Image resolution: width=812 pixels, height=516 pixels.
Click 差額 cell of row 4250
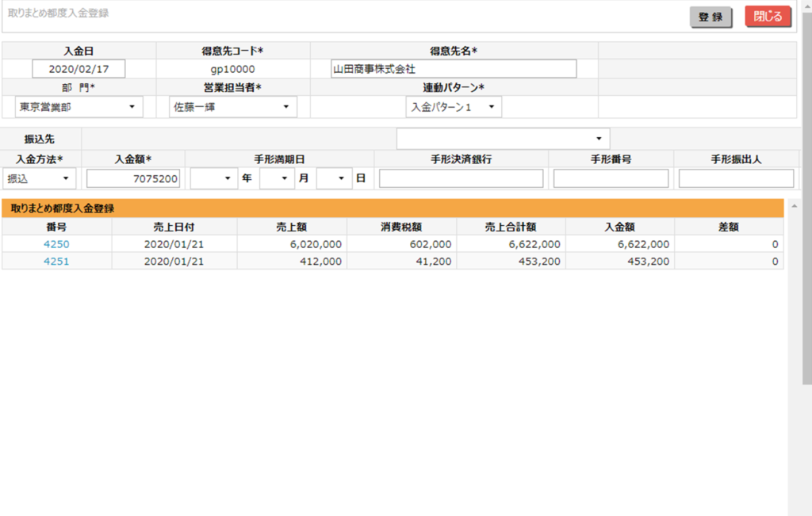tap(729, 244)
